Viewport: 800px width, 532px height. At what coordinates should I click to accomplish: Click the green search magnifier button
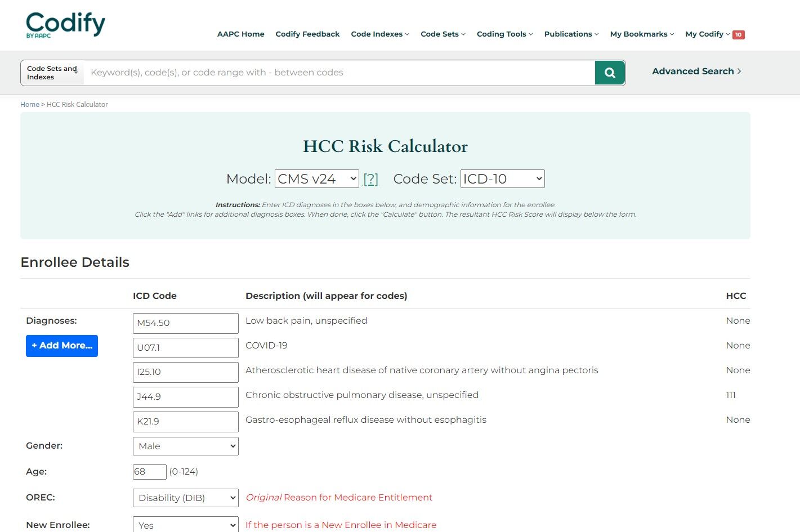tap(610, 73)
